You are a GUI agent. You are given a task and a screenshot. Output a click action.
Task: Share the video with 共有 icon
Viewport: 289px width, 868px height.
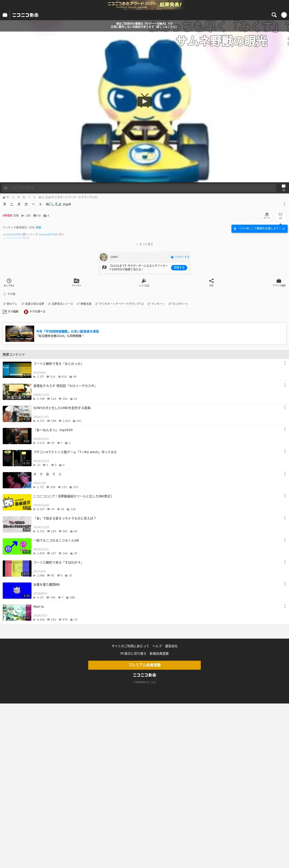coord(211,282)
